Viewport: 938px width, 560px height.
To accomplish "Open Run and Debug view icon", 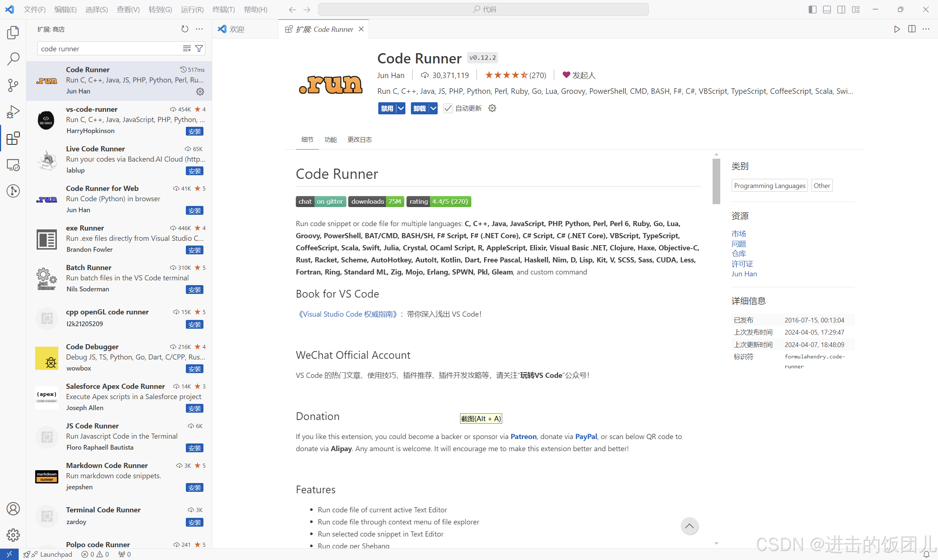I will coord(13,112).
